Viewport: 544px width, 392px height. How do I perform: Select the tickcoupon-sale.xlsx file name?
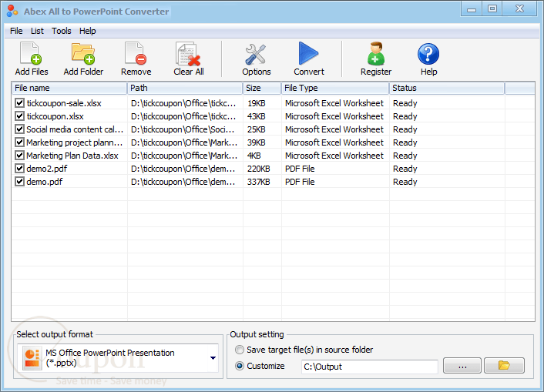[64, 103]
